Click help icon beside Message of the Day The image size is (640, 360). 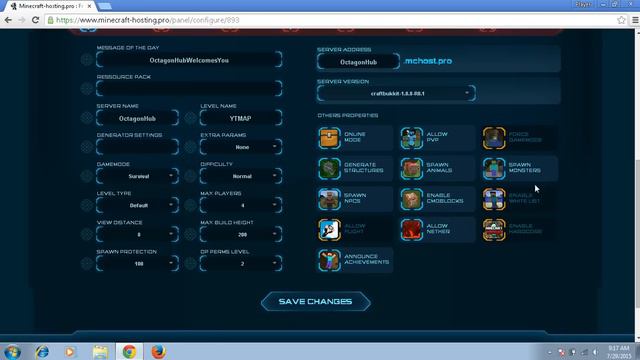(x=87, y=60)
